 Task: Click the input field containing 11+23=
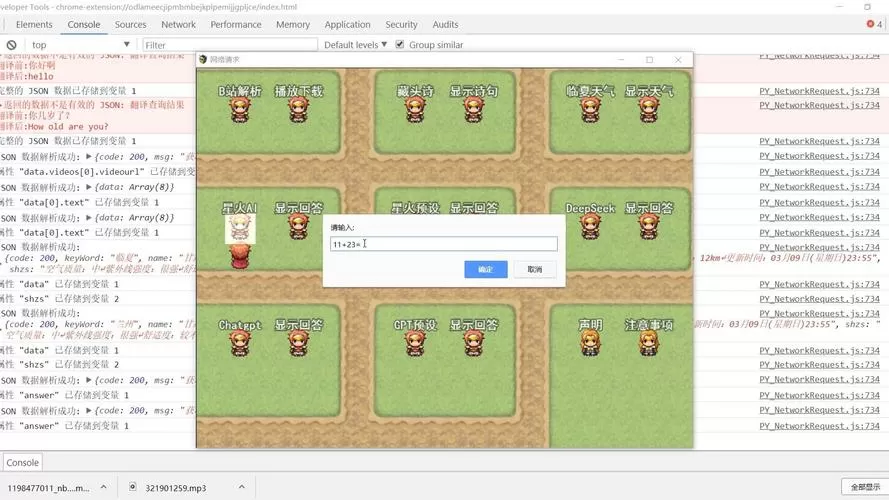[443, 244]
